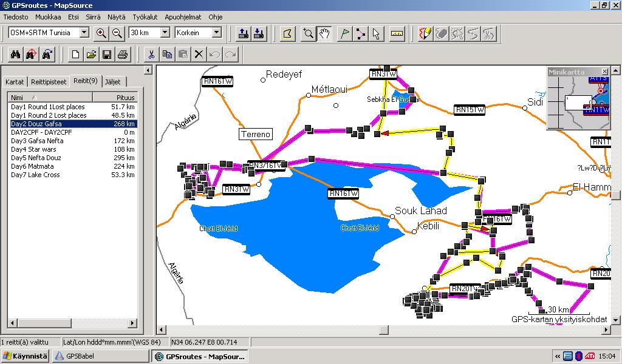The image size is (622, 364).
Task: Select the Hand pan tool
Action: coord(325,33)
